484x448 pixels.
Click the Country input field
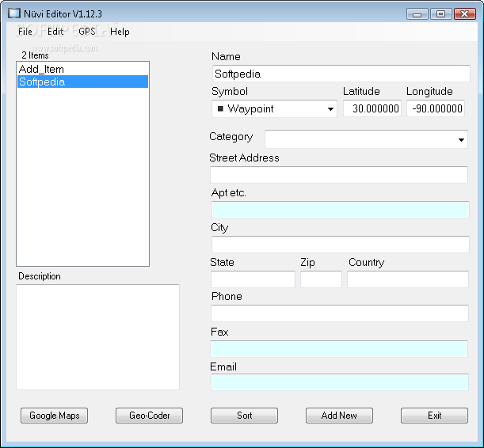pos(408,279)
